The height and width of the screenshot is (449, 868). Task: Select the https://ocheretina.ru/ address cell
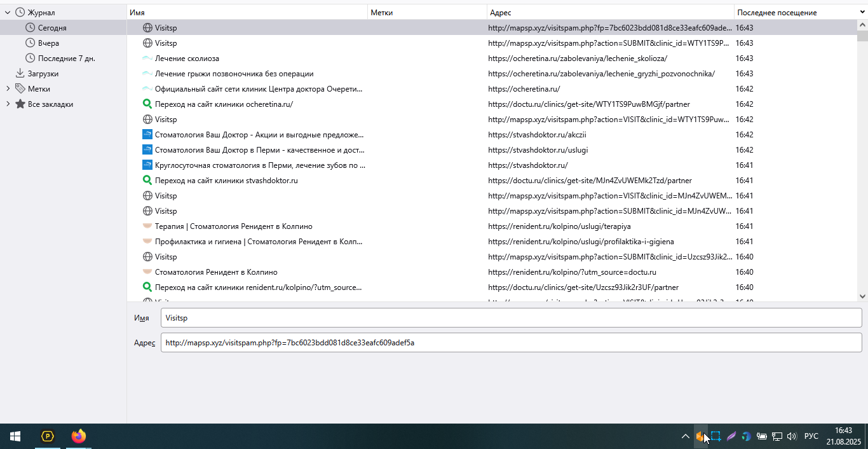tap(524, 88)
